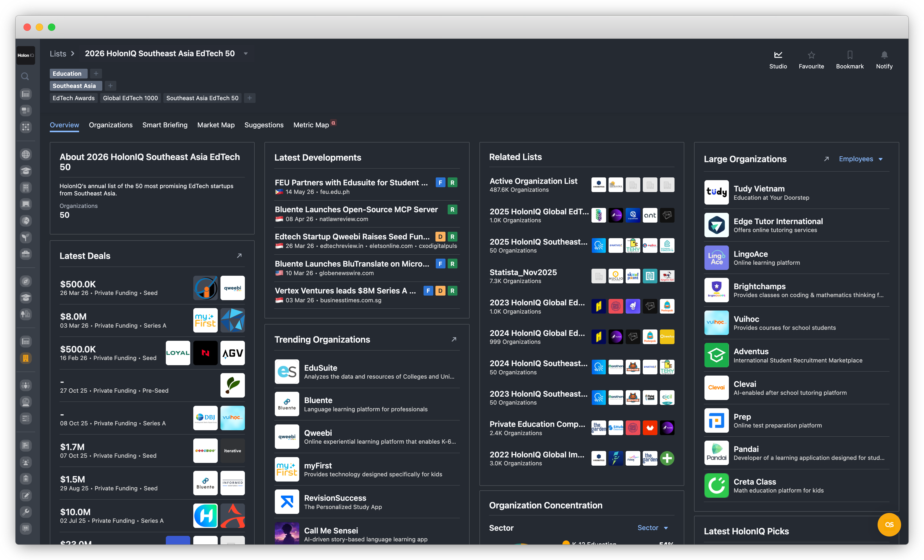Go to the Suggestions tab
Image resolution: width=924 pixels, height=560 pixels.
click(x=264, y=125)
